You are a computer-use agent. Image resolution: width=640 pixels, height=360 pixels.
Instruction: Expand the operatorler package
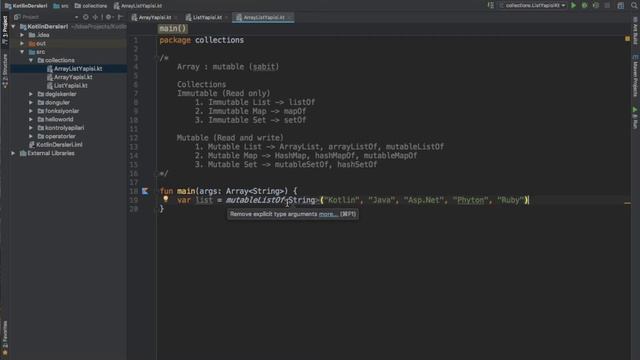coord(31,136)
